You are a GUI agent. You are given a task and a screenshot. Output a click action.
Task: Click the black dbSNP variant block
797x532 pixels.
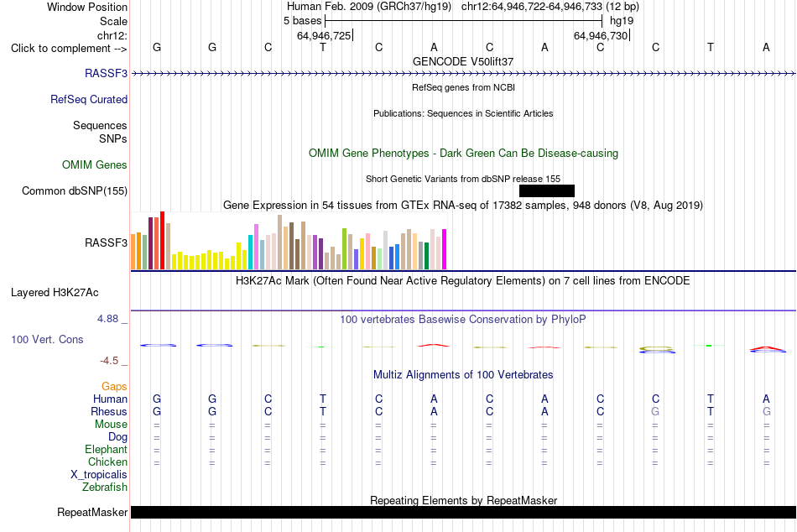[547, 190]
